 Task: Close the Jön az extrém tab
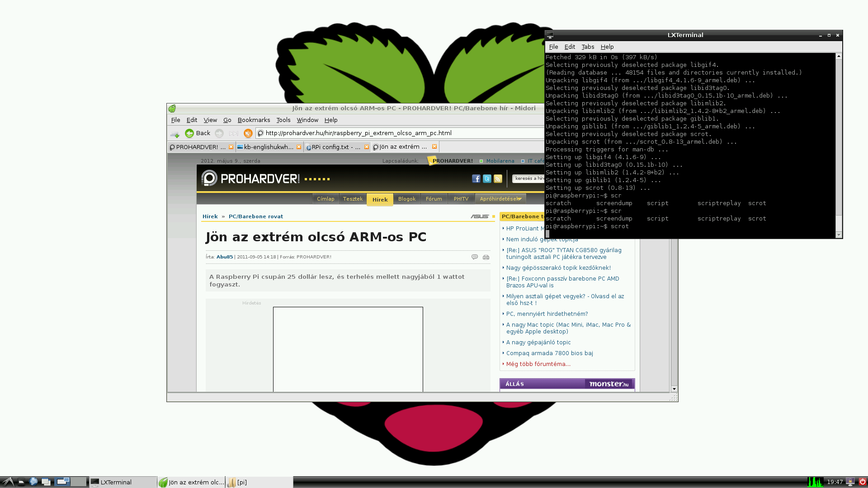[x=434, y=147]
